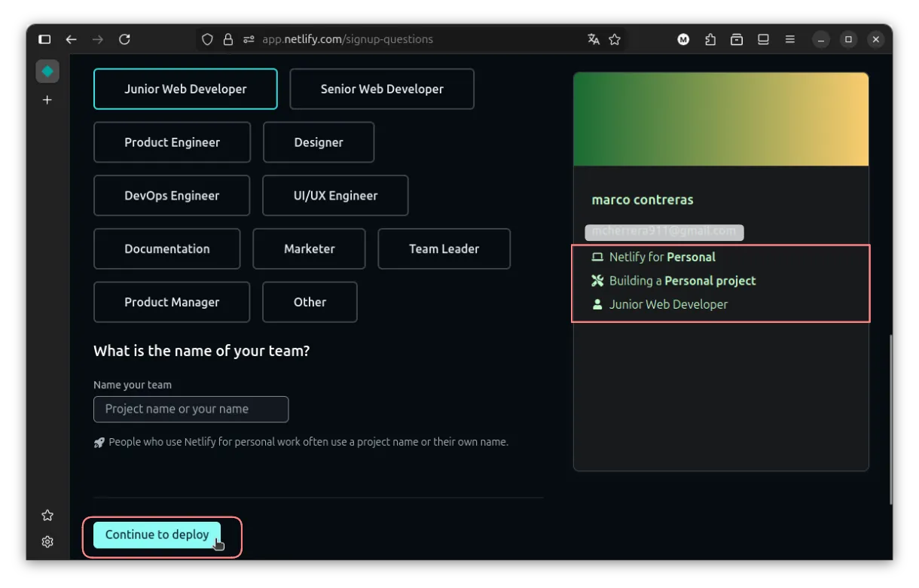Choose Team Leader as your role
This screenshot has width=919, height=588.
coord(444,249)
